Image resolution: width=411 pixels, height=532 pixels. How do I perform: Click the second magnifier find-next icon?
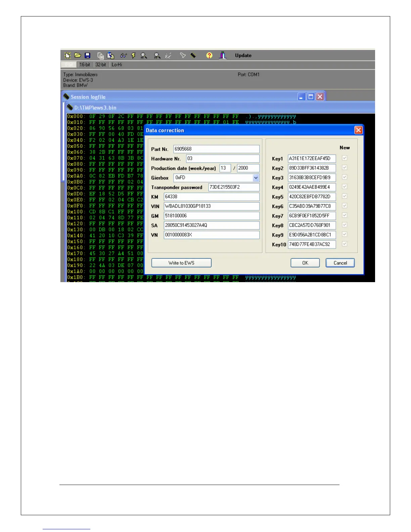tap(157, 56)
